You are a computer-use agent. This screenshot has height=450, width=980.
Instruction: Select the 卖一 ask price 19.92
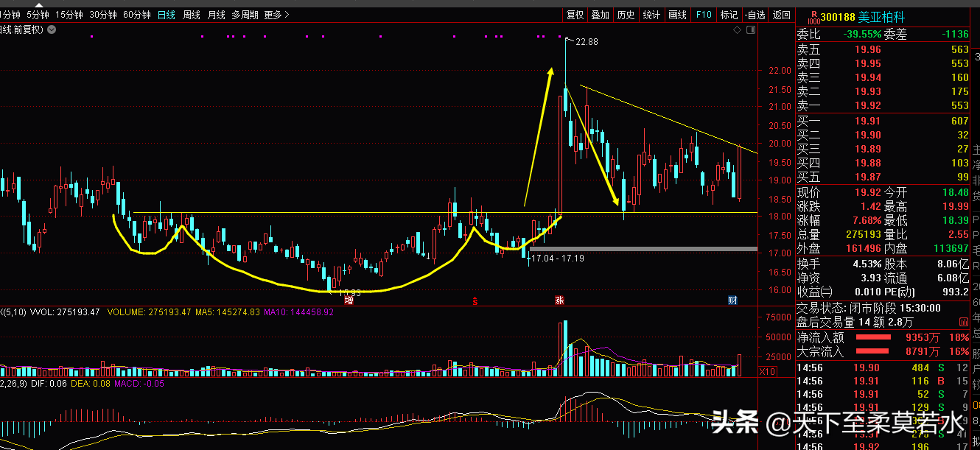[x=867, y=106]
